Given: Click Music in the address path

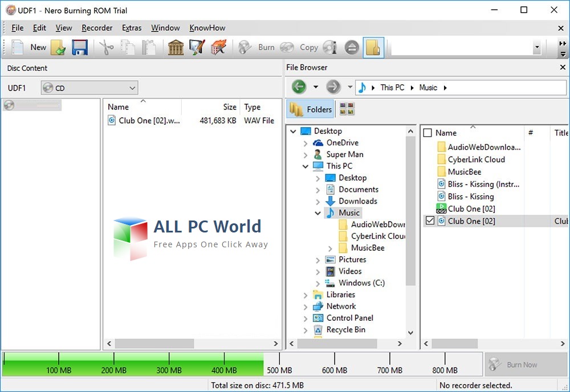Looking at the screenshot, I should point(428,88).
